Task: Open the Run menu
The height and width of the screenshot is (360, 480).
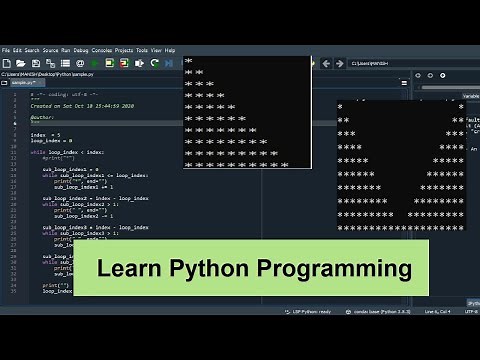Action: pos(66,50)
